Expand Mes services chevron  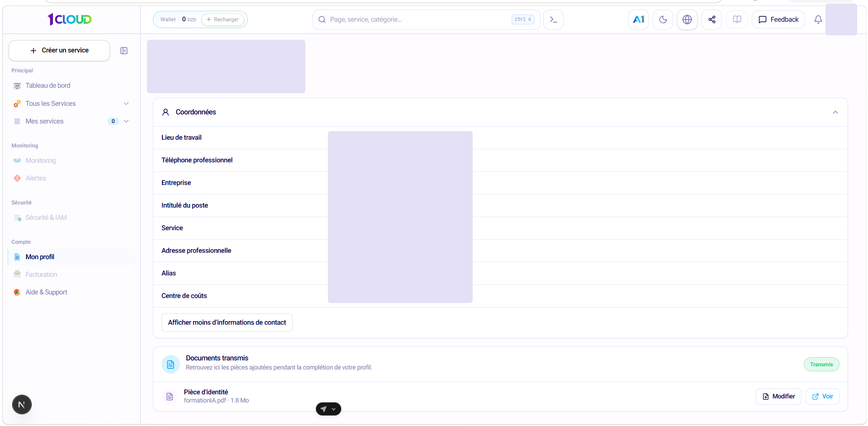(x=126, y=121)
